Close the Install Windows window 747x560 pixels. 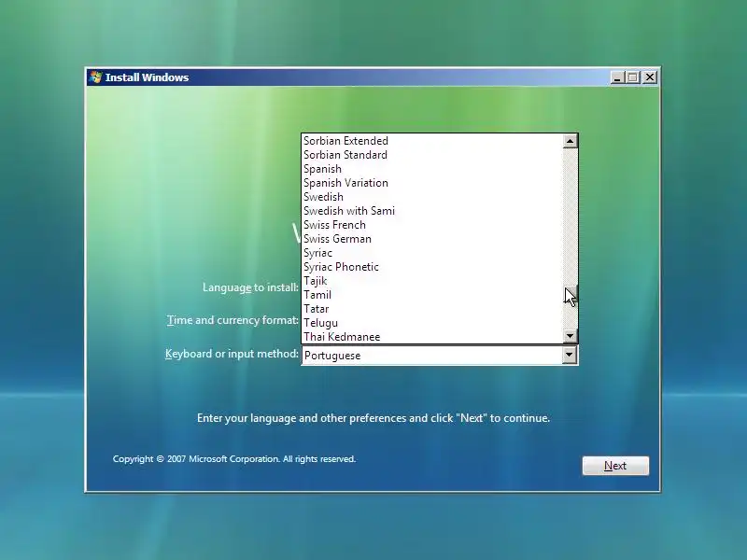[x=650, y=77]
